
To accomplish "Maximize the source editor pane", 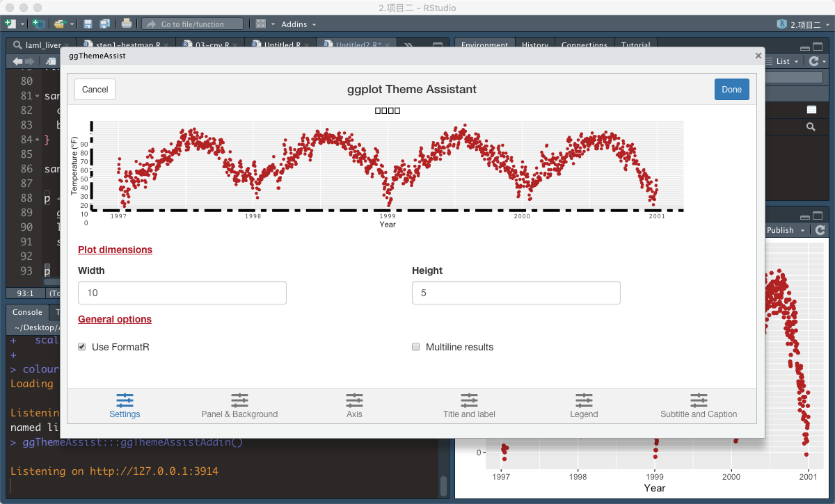I will pos(437,45).
